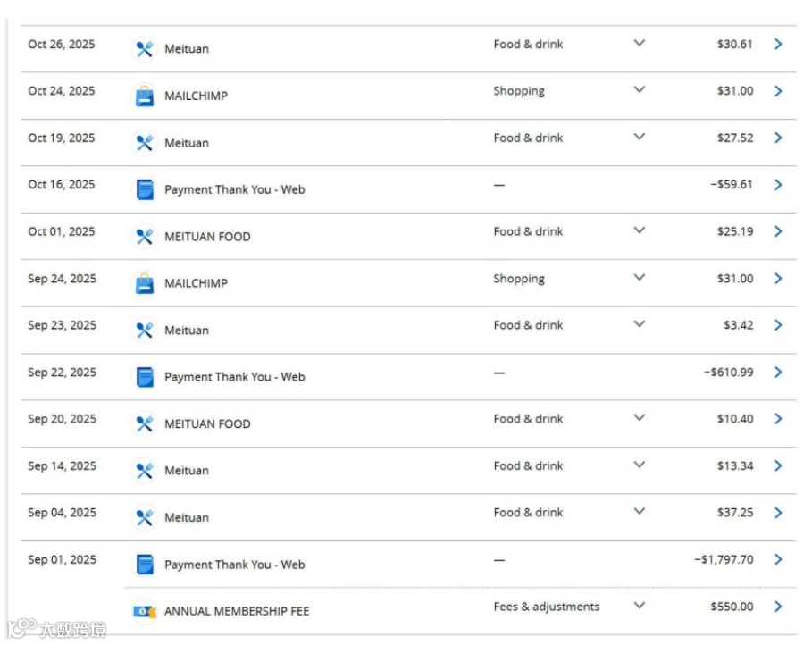Viewport: 812px width, 645px height.
Task: Open details arrow for the $27.52 transaction
Action: tap(778, 138)
